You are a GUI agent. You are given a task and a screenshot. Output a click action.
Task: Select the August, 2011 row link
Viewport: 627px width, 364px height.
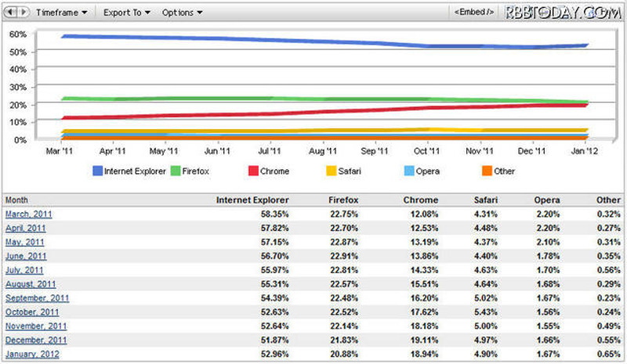[30, 284]
